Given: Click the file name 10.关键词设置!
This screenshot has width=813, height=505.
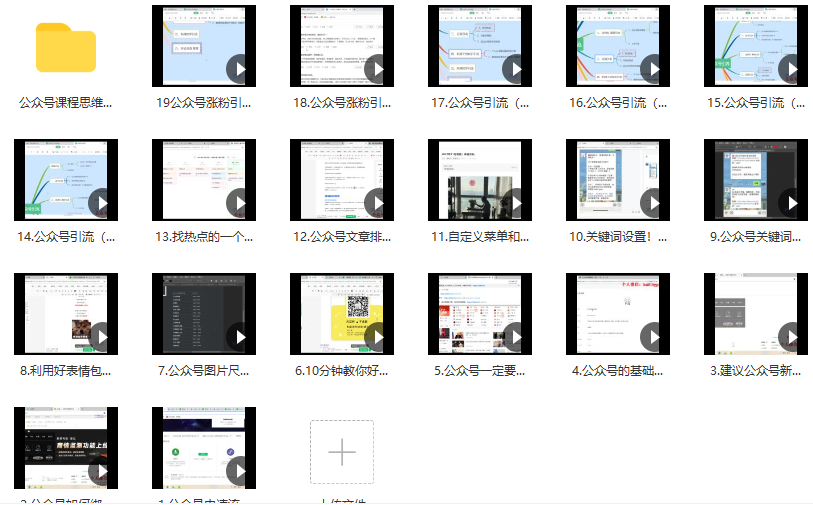Looking at the screenshot, I should point(618,237).
